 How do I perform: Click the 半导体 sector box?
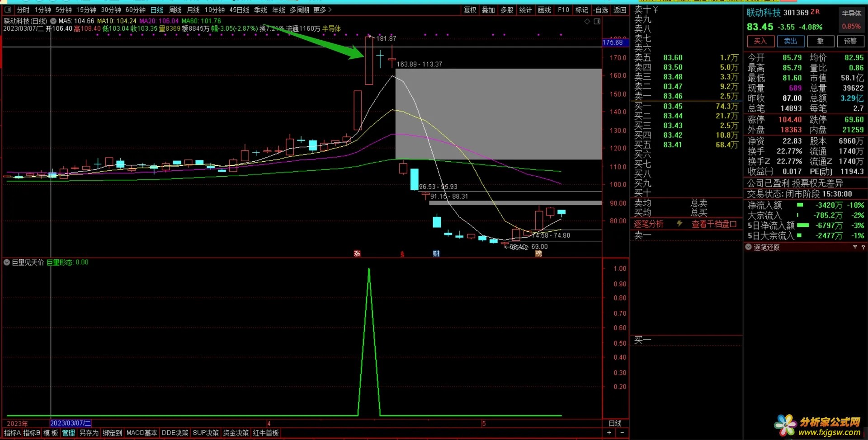851,13
